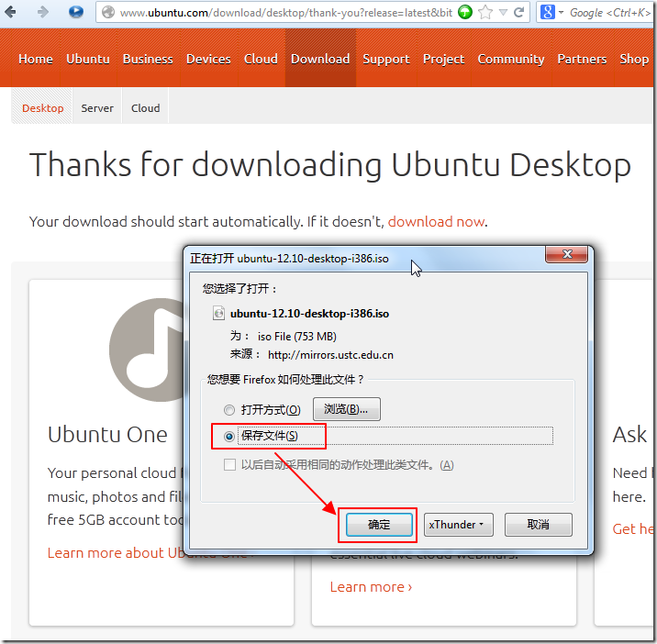
Task: Click the Ubuntu One music note icon
Action: click(147, 350)
